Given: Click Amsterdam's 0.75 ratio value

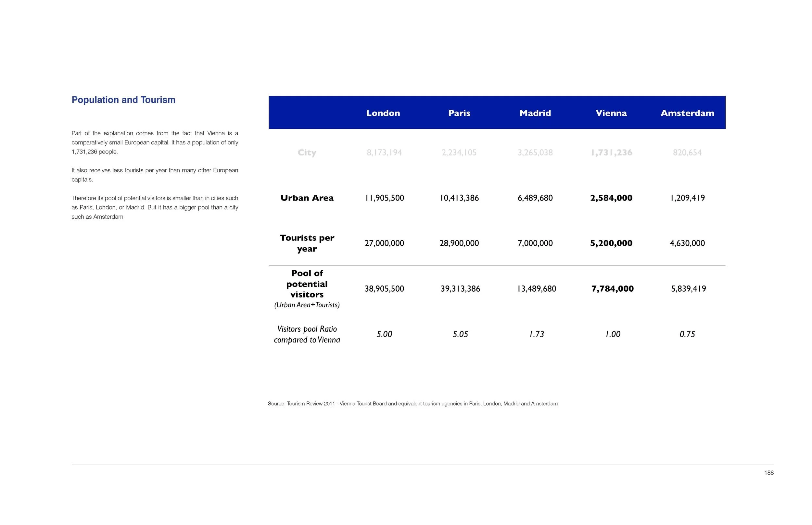Looking at the screenshot, I should [x=687, y=334].
